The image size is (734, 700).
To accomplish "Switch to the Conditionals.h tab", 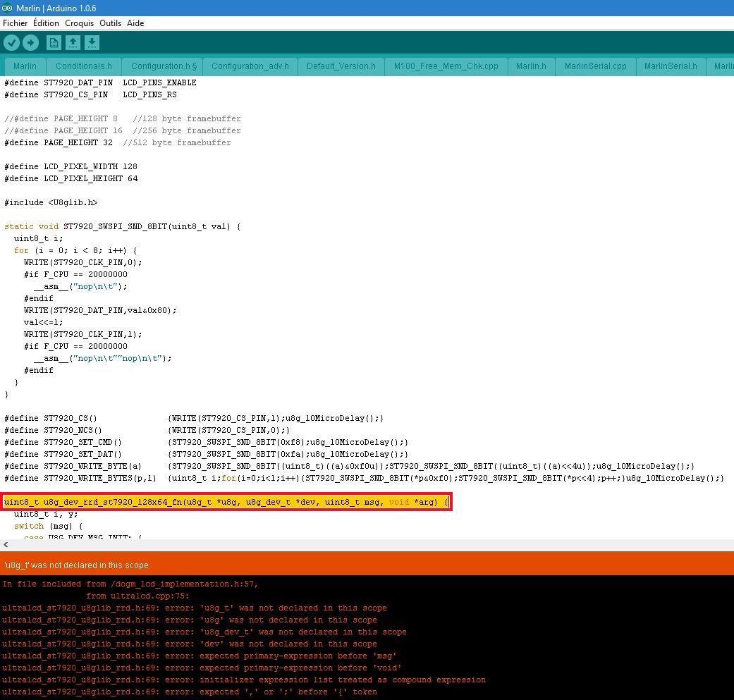I will click(84, 66).
